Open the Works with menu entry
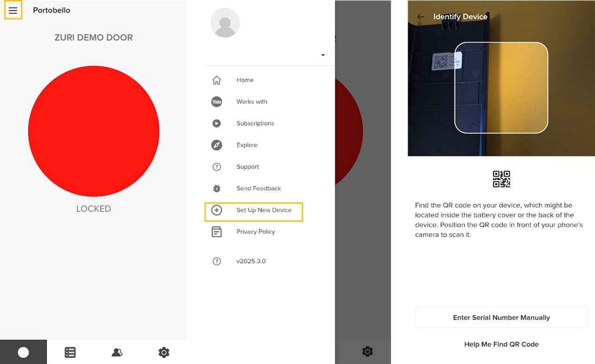595x364 pixels. tap(252, 102)
